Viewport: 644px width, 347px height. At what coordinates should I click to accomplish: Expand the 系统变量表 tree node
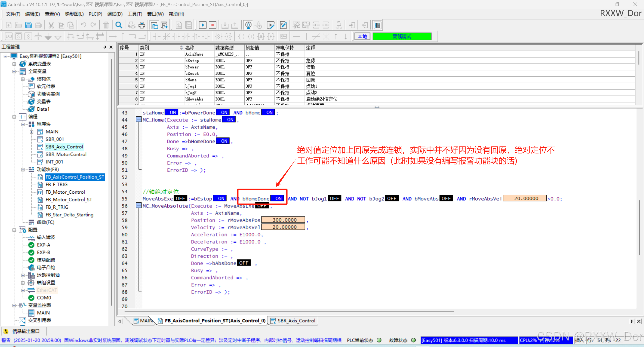14,64
